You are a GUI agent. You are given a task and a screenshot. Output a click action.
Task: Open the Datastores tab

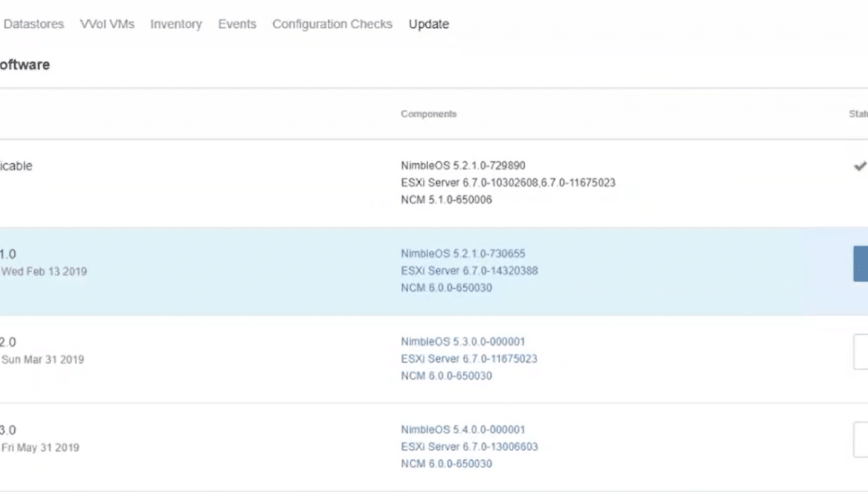pyautogui.click(x=33, y=24)
